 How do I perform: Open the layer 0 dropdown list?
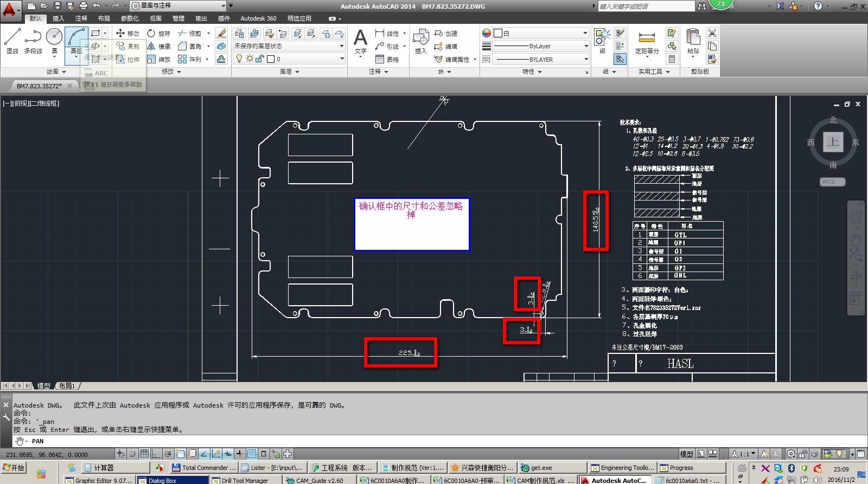click(289, 59)
